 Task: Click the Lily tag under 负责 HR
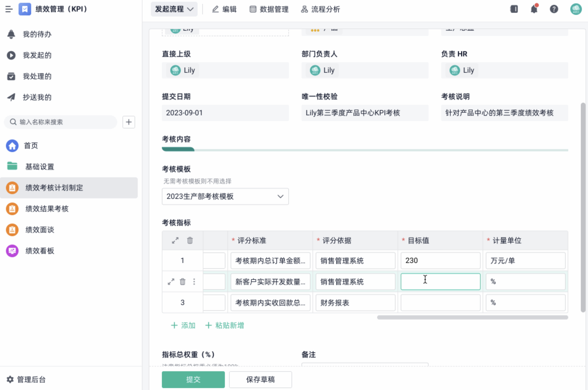pyautogui.click(x=462, y=70)
